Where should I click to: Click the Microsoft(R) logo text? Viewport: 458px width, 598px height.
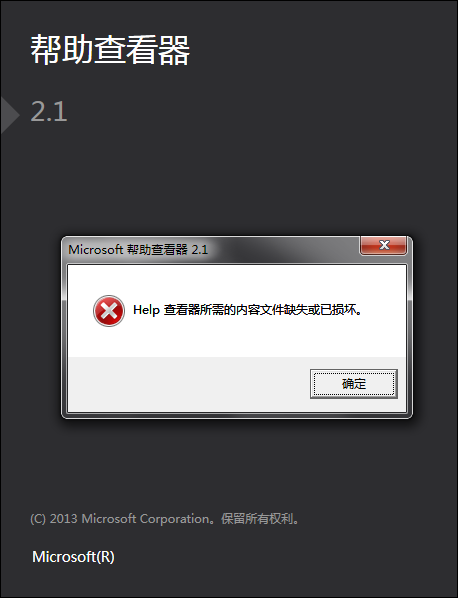[x=73, y=557]
